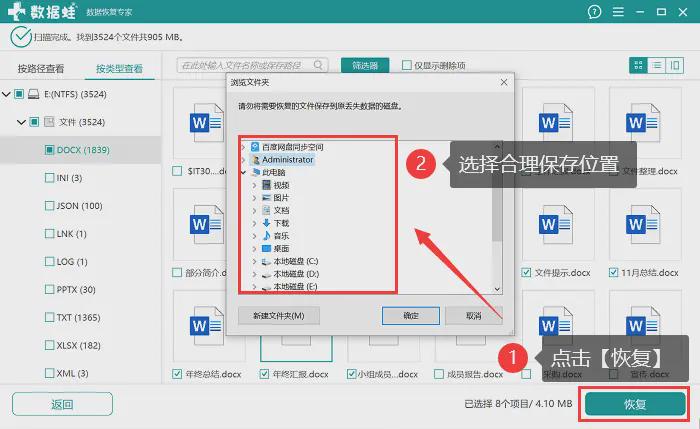This screenshot has width=700, height=429.
Task: Expand the 视频 folder in browse dialog
Action: (254, 185)
